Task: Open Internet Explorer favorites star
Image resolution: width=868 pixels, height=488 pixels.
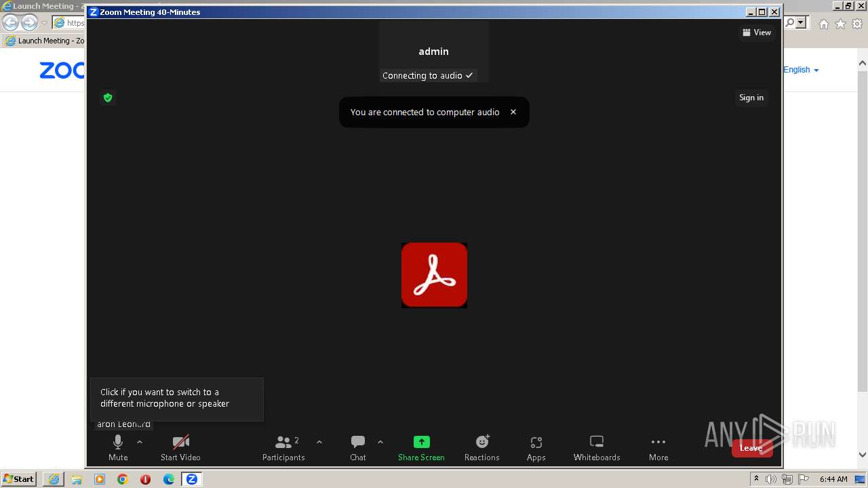Action: 840,24
